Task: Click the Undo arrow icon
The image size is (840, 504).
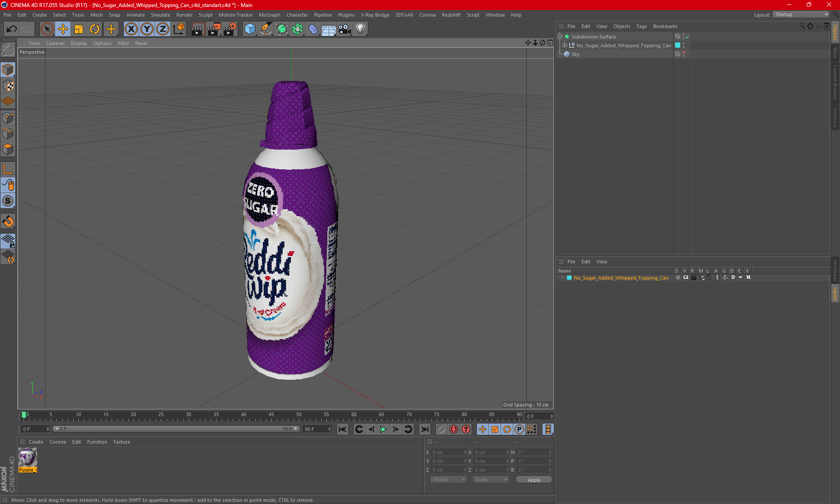Action: pyautogui.click(x=12, y=29)
